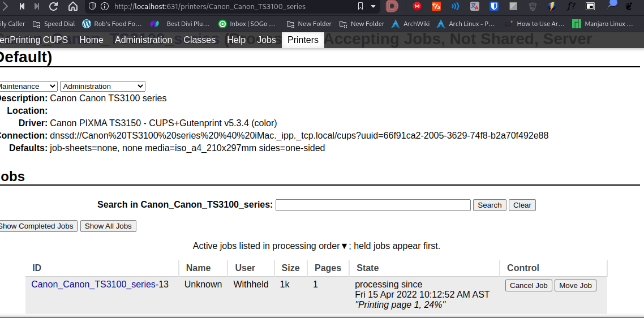
Task: Open the Bitwarden shield extension
Action: (x=494, y=6)
